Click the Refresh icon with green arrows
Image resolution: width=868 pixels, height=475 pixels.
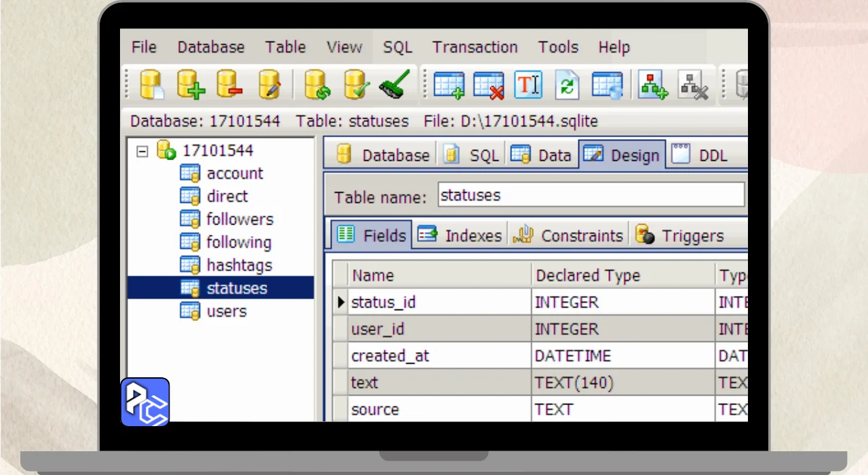(x=567, y=85)
